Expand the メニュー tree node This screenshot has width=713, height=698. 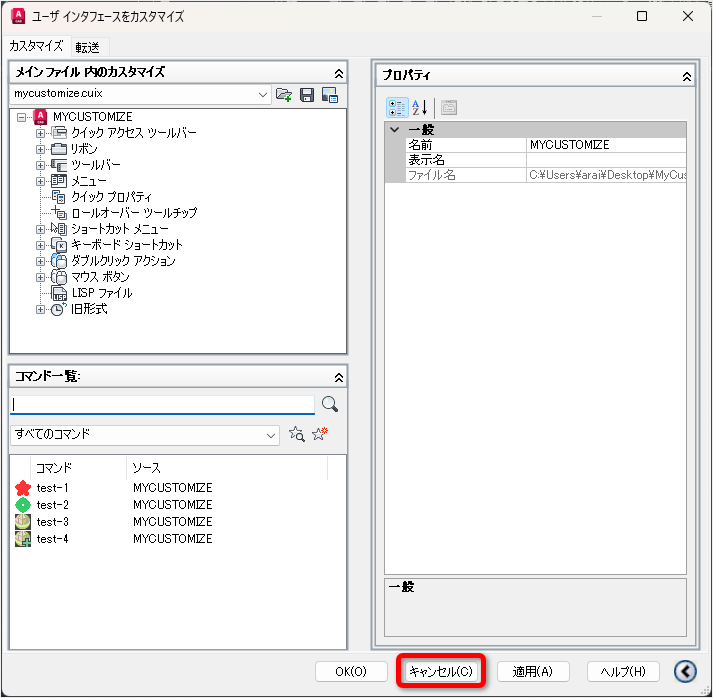point(40,181)
